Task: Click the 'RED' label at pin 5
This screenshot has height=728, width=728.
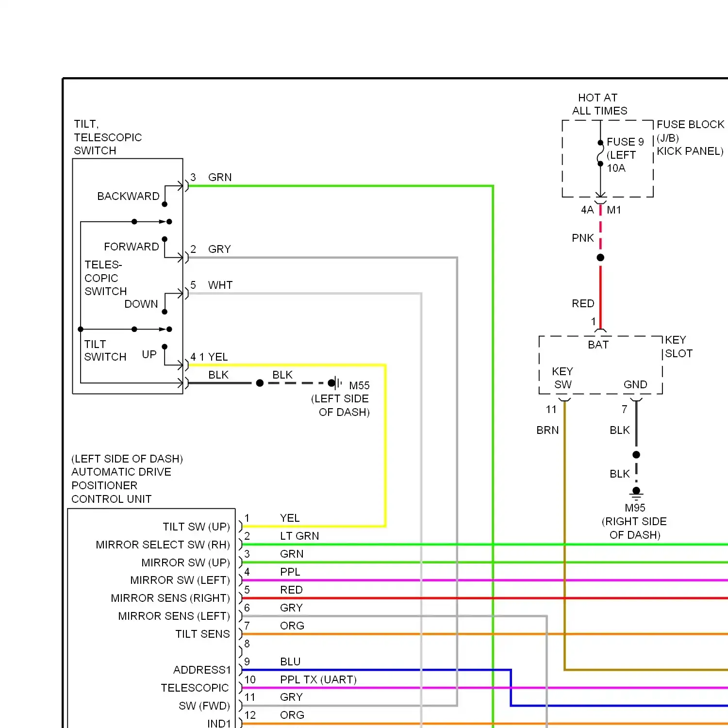Action: (291, 590)
